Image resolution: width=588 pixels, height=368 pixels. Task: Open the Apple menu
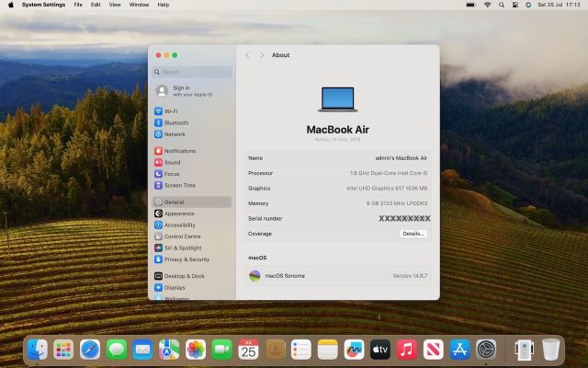coord(11,5)
